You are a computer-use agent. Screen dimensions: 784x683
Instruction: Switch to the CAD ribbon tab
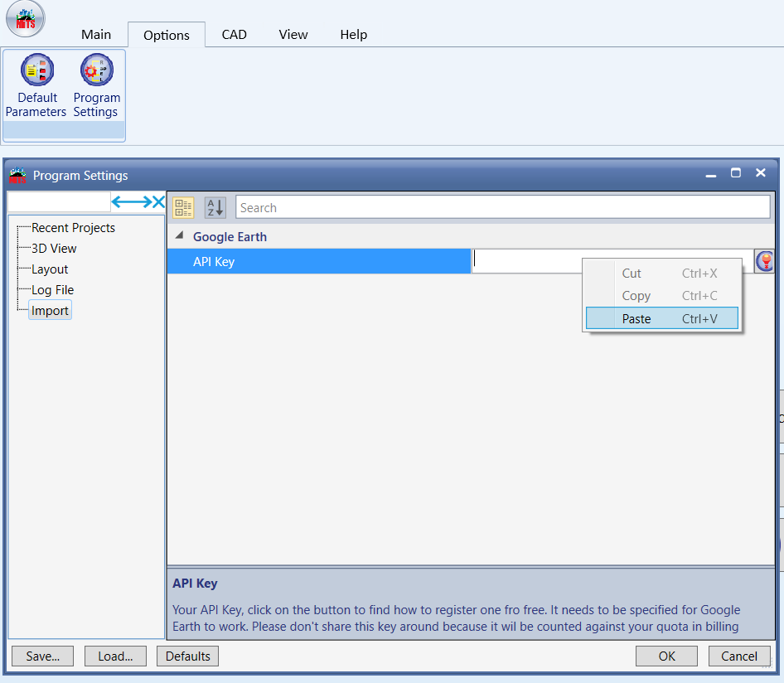[x=234, y=35]
